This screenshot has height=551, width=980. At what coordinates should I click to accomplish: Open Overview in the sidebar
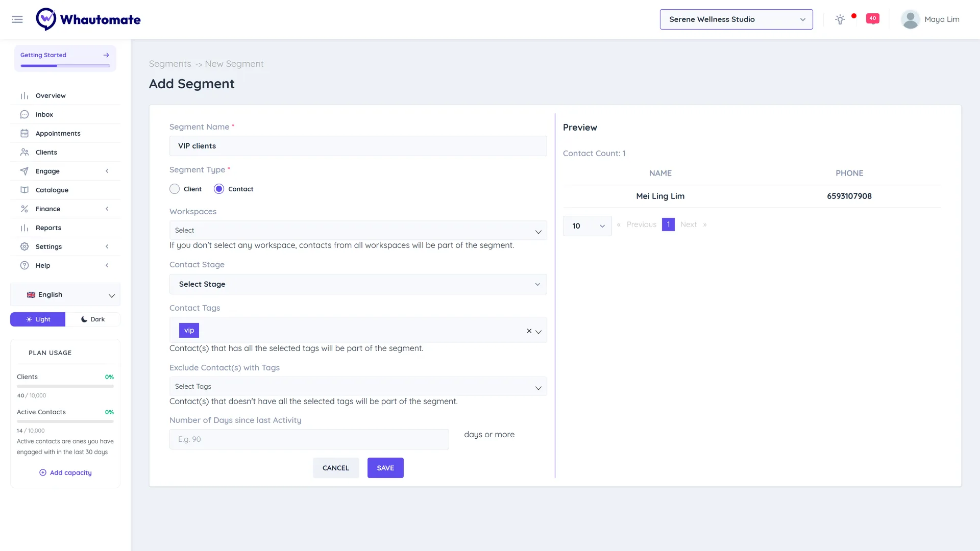tap(65, 95)
